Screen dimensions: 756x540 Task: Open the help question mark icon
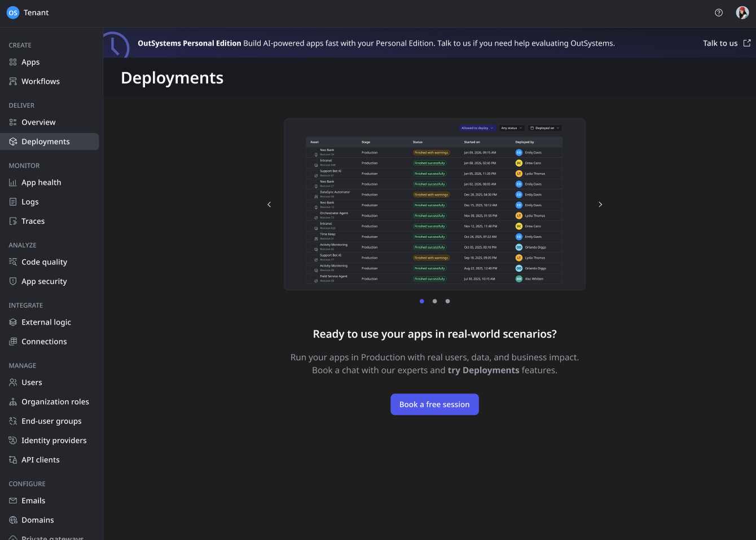(x=719, y=12)
